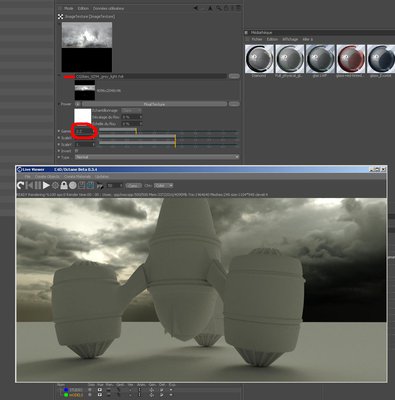
Task: Click the play render button in Live Viewer
Action: click(46, 185)
